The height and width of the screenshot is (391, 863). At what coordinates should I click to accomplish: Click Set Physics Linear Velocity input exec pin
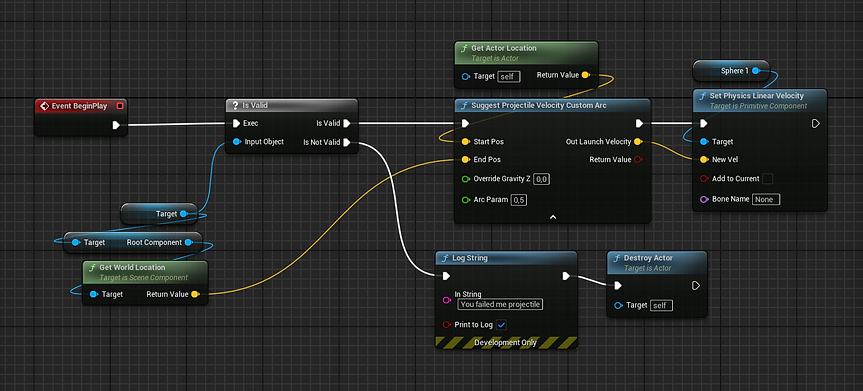[704, 123]
